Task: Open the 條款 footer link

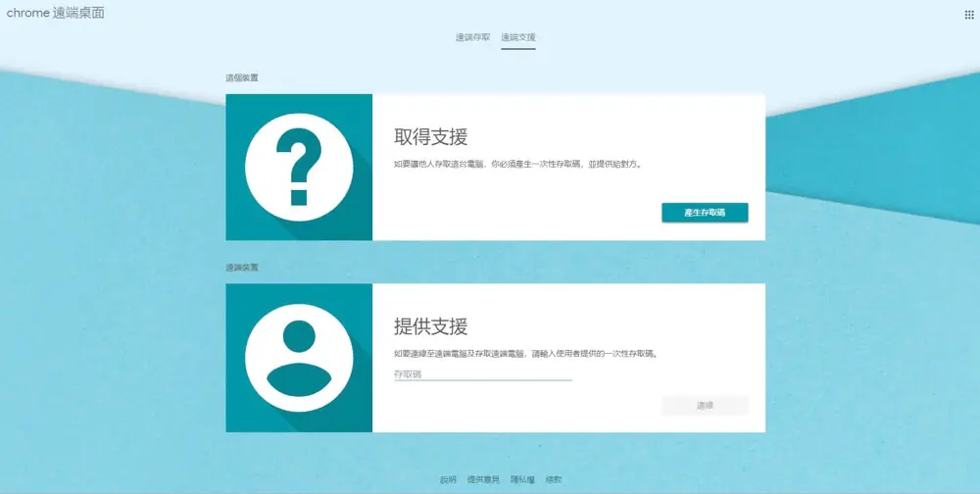Action: [554, 479]
